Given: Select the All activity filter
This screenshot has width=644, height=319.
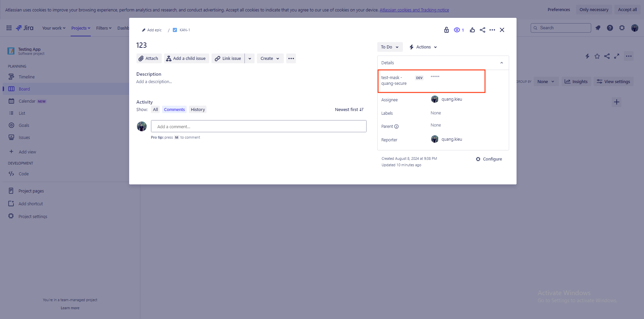Looking at the screenshot, I should coord(155,110).
